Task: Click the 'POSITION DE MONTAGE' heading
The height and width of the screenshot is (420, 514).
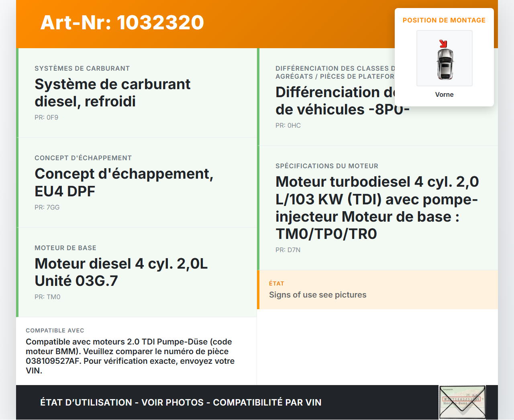Action: [x=444, y=20]
